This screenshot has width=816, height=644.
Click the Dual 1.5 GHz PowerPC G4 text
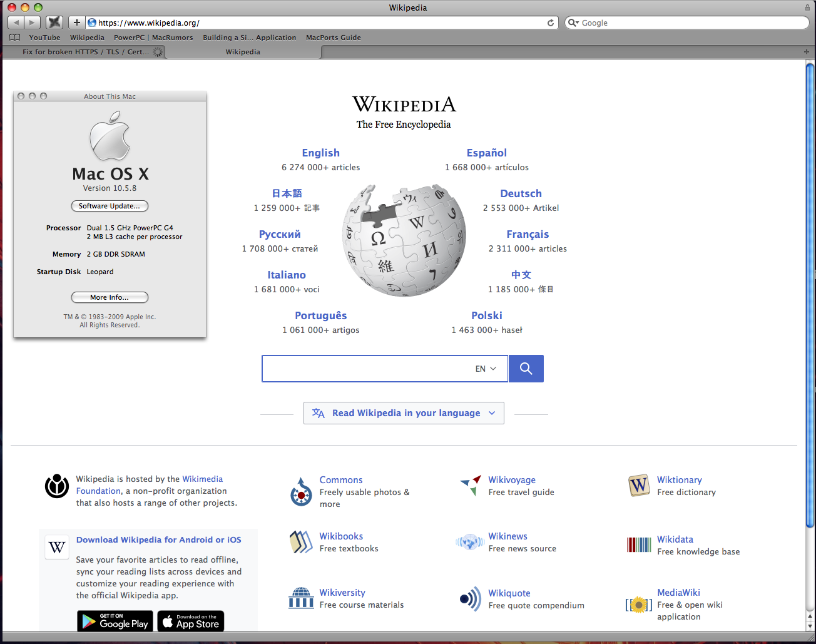click(130, 228)
